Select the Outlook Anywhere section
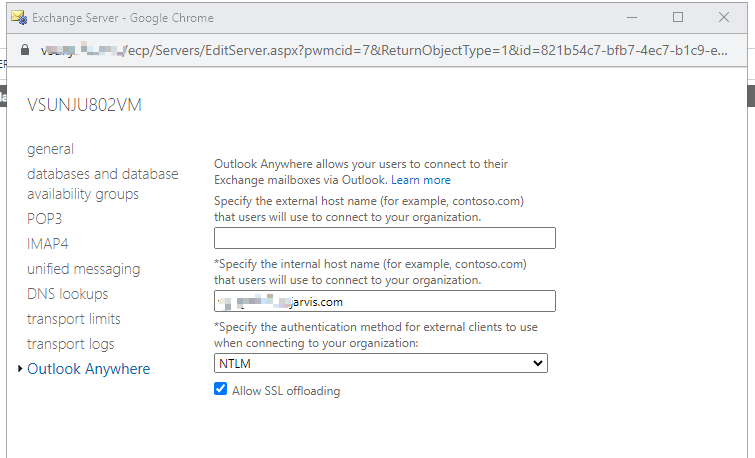Screen dimensions: 755x458 coord(89,369)
